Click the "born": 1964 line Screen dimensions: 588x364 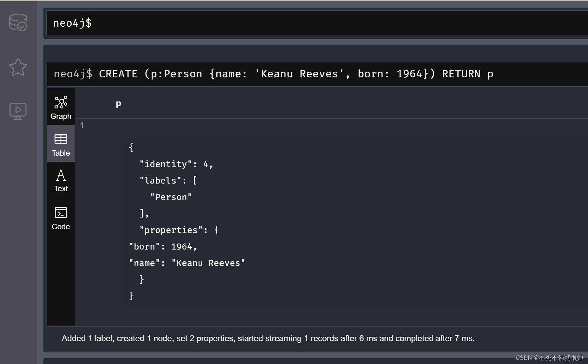(163, 247)
